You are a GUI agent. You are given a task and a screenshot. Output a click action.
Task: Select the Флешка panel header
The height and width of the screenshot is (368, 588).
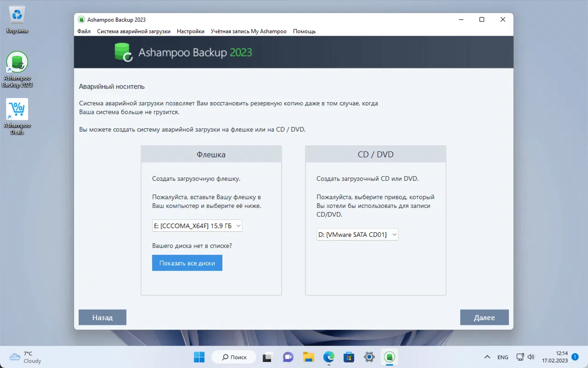coord(211,154)
